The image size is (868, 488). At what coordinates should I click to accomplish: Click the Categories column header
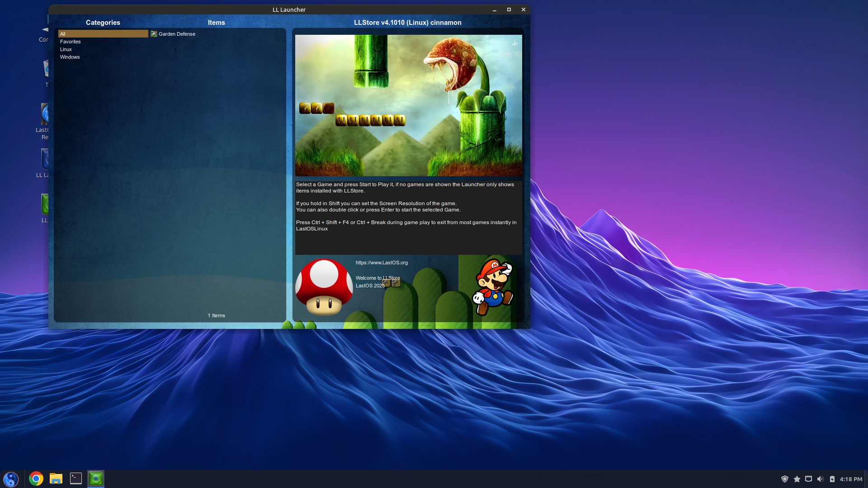tap(103, 23)
